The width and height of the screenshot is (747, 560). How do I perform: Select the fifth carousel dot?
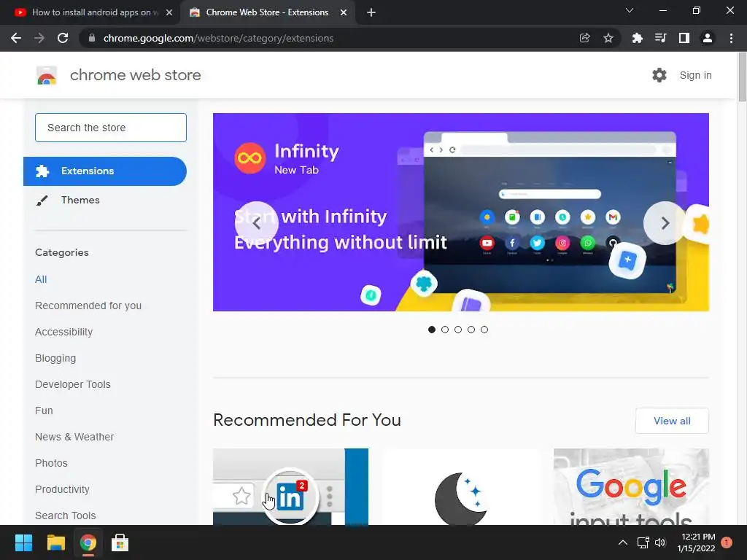click(x=484, y=330)
